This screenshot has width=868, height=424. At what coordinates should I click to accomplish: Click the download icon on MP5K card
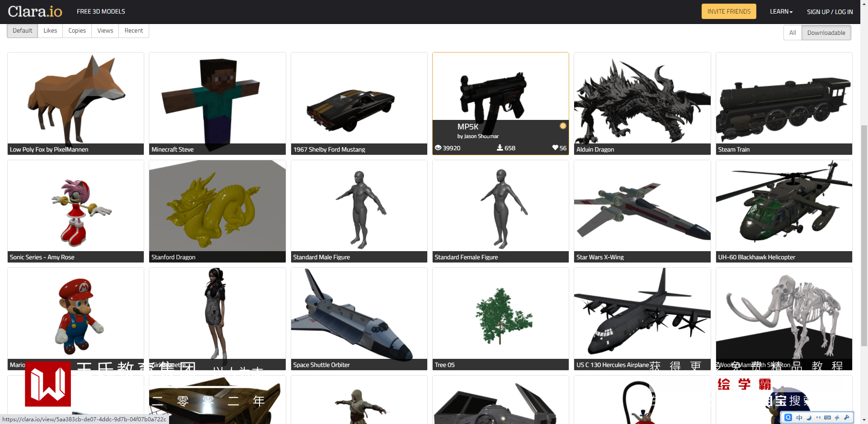pos(500,148)
